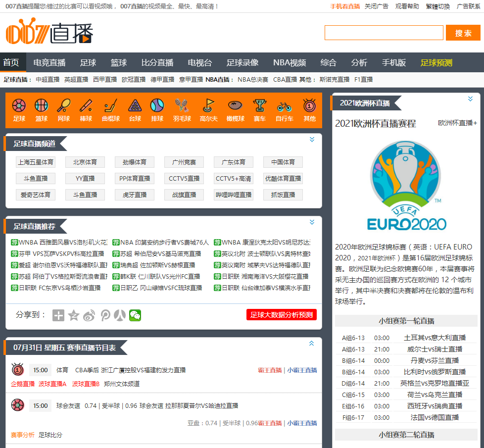Open 广东体育 channel button
Screen dimensions: 484x448
coord(234,162)
